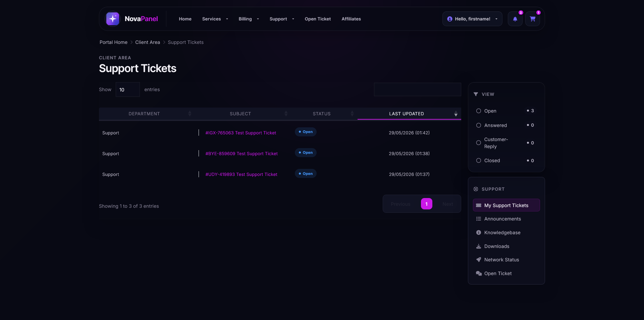
Task: Open ticket #UDY-419893 Test Support Ticket
Action: click(241, 174)
